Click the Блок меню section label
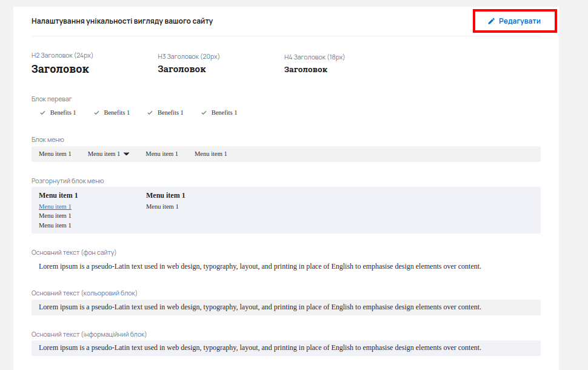The height and width of the screenshot is (370, 588). (48, 140)
